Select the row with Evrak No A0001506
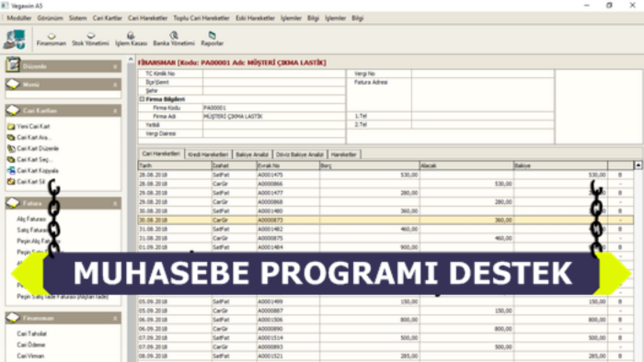 [x=385, y=320]
